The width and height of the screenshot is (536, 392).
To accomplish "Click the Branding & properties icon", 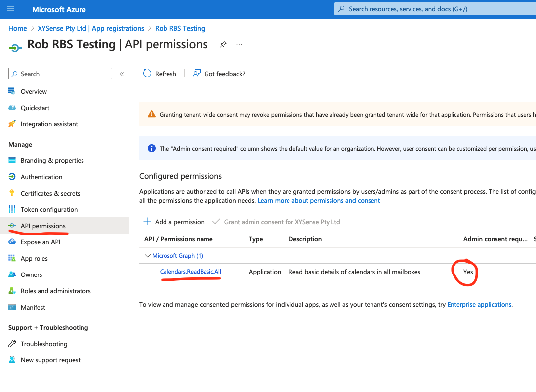I will [12, 160].
